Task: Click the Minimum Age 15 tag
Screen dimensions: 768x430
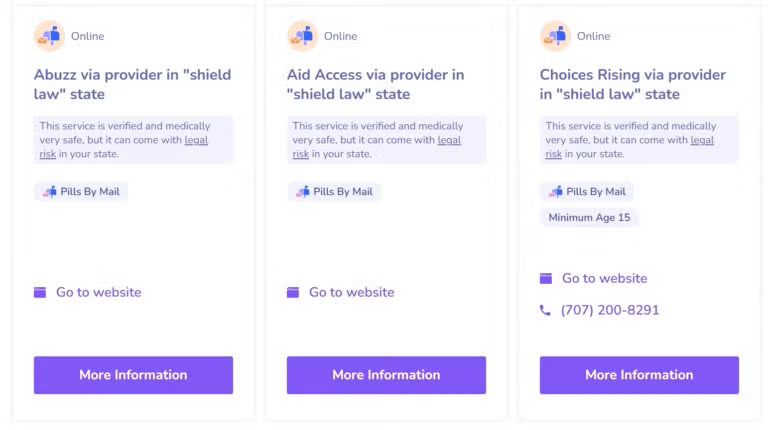Action: (x=589, y=217)
